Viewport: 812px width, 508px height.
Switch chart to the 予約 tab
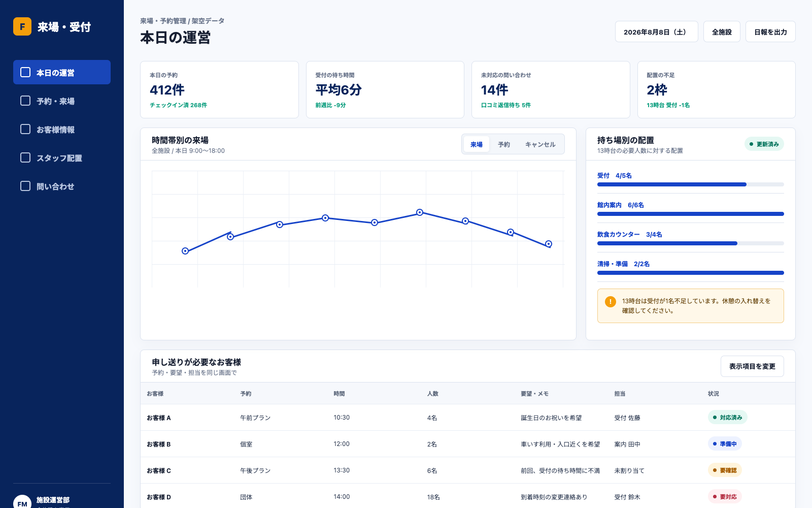point(504,144)
